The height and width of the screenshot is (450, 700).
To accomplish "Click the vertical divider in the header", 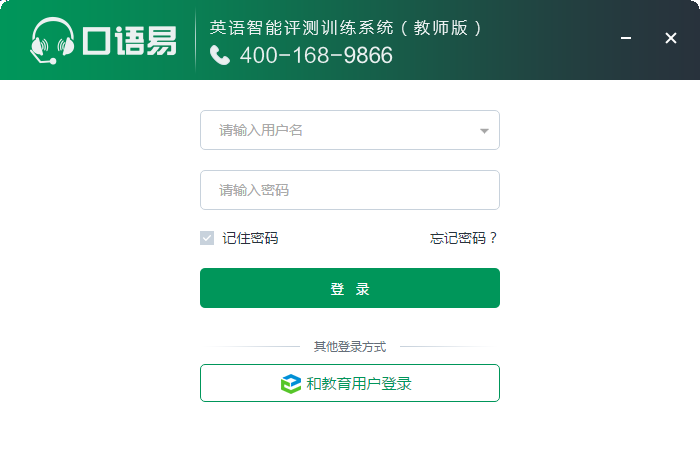I will tap(195, 40).
